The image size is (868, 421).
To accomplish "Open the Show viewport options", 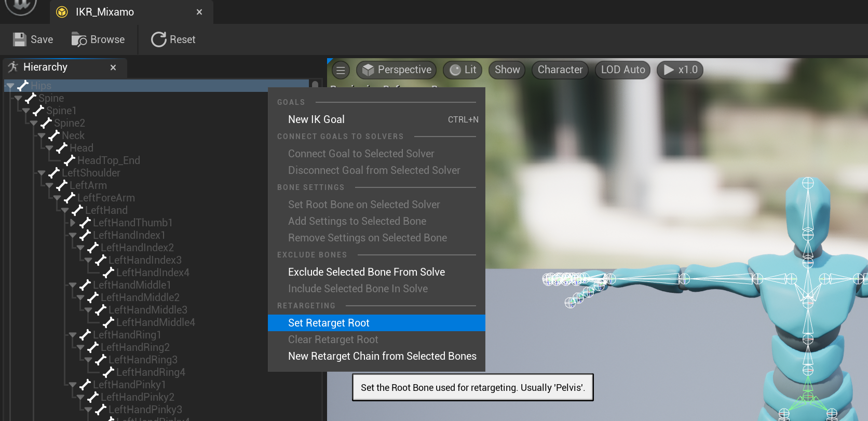I will coord(507,70).
